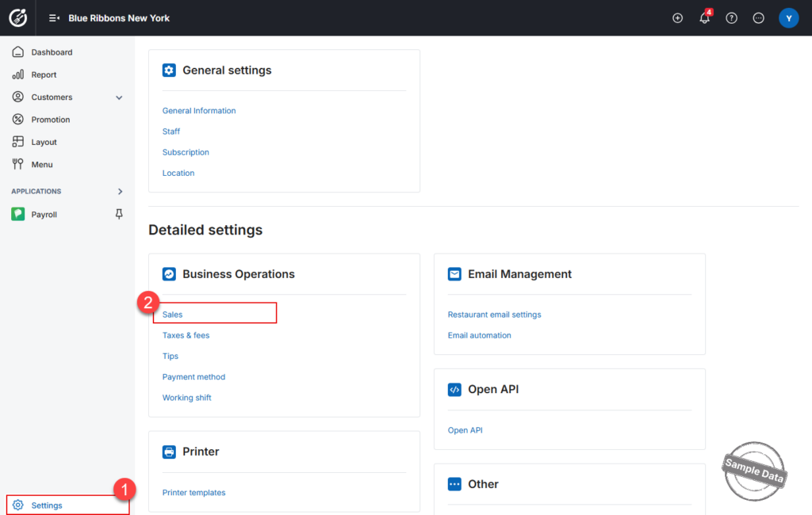This screenshot has width=812, height=515.
Task: Open Taxes & fees link
Action: coord(186,335)
